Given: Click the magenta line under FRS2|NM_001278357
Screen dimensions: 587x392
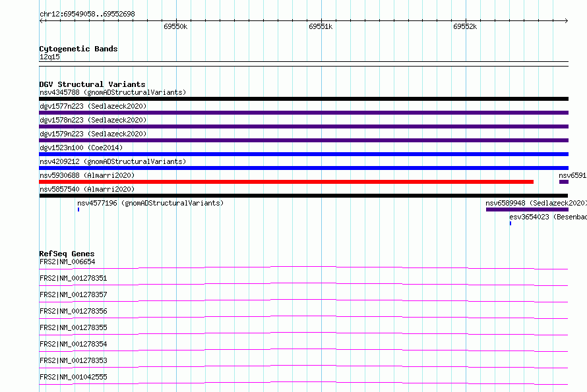Looking at the screenshot, I should (x=303, y=300).
